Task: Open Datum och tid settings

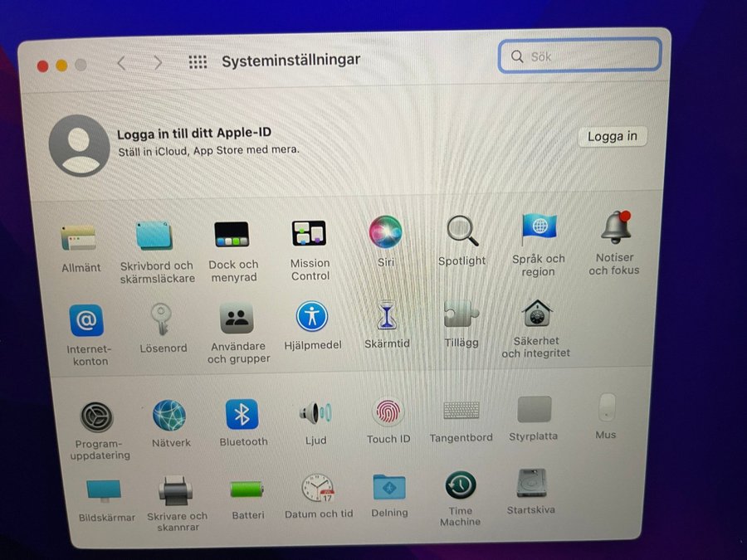Action: [318, 488]
